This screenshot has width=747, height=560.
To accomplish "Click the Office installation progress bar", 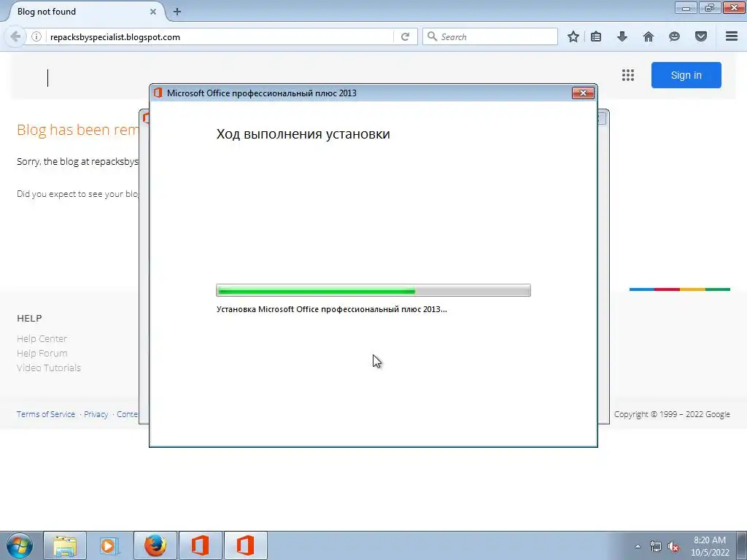I will pyautogui.click(x=373, y=290).
